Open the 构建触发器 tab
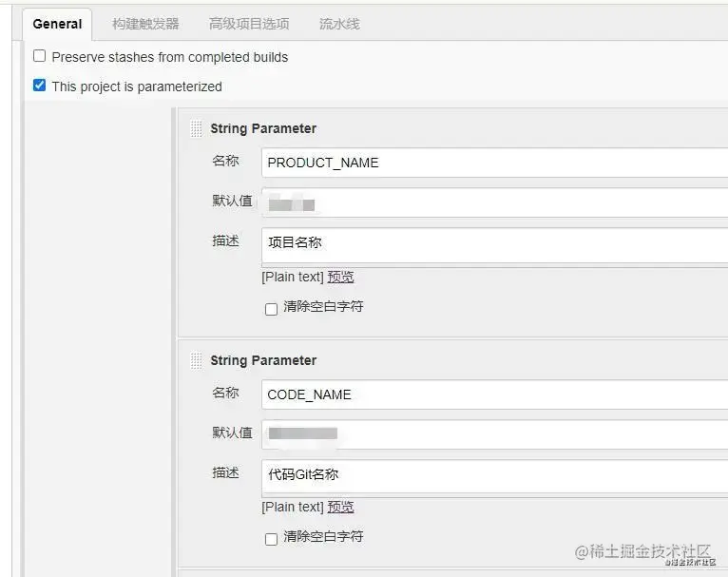 pos(145,24)
